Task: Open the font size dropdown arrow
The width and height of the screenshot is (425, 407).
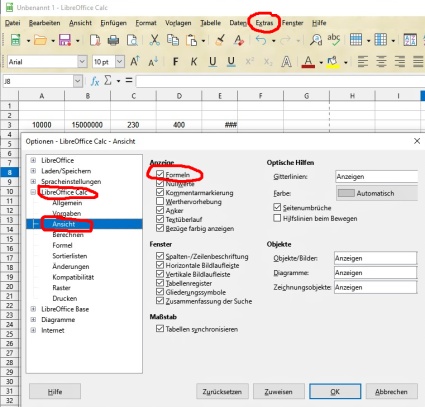Action: (120, 62)
